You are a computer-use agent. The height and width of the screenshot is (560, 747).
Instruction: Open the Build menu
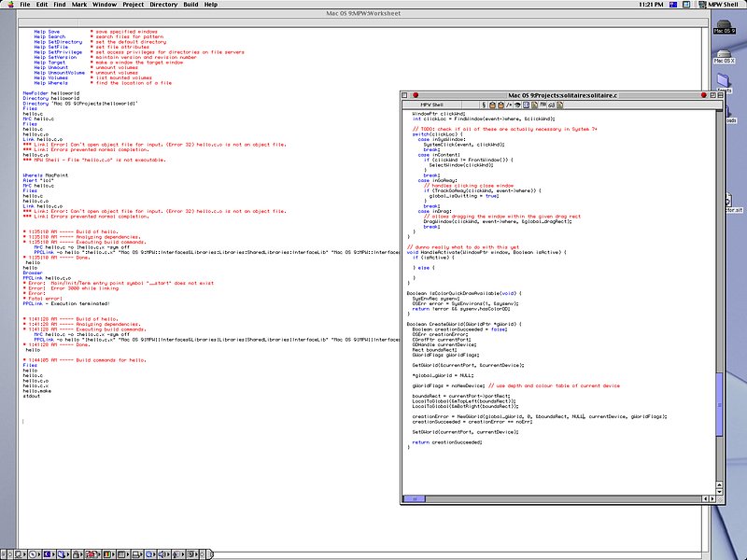click(191, 5)
